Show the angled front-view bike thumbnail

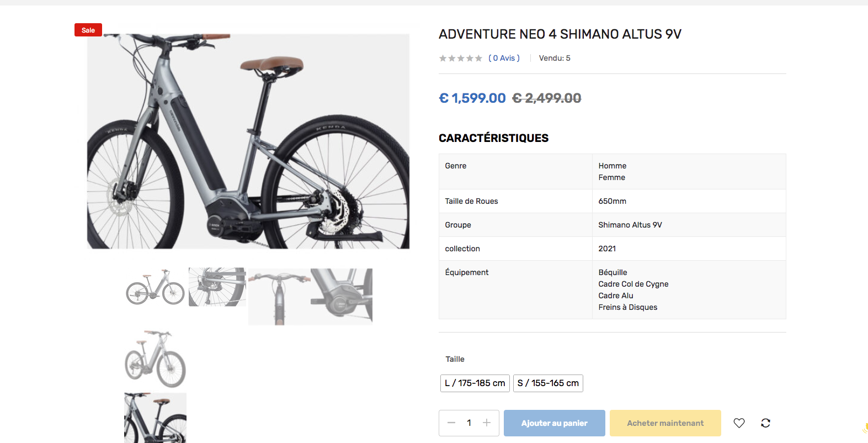click(x=155, y=358)
